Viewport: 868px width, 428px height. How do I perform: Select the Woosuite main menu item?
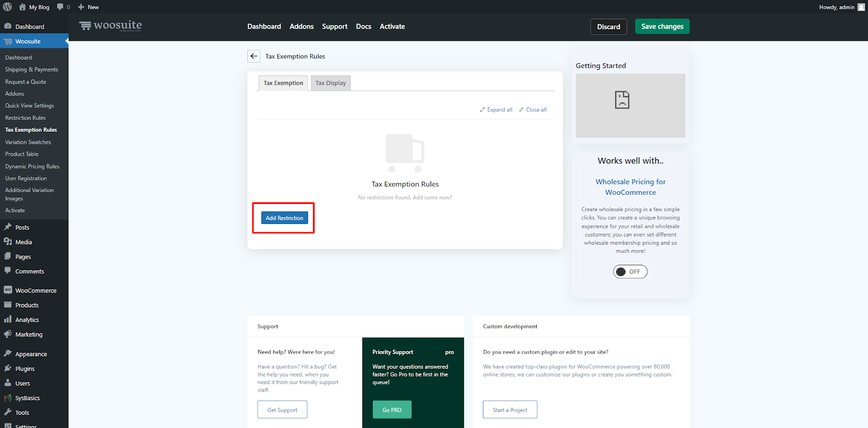[x=34, y=41]
